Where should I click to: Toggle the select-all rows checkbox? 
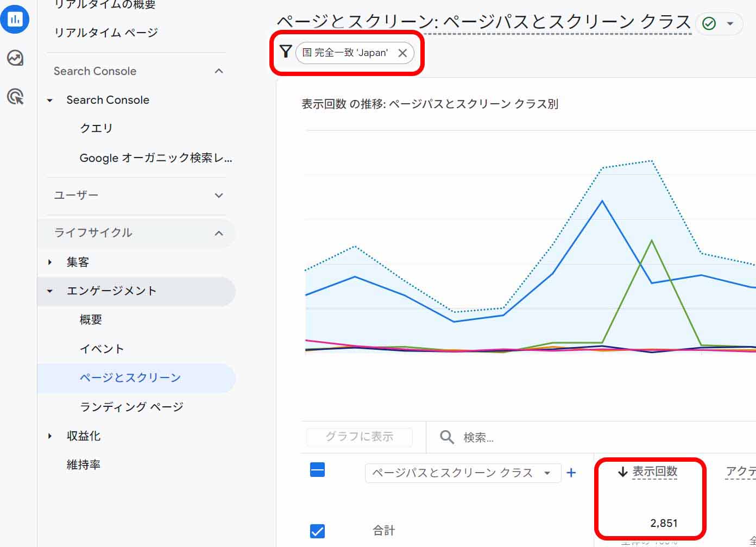click(317, 470)
